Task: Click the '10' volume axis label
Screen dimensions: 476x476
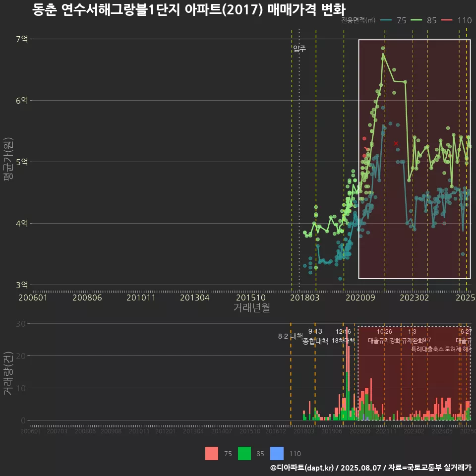Action: (21, 388)
